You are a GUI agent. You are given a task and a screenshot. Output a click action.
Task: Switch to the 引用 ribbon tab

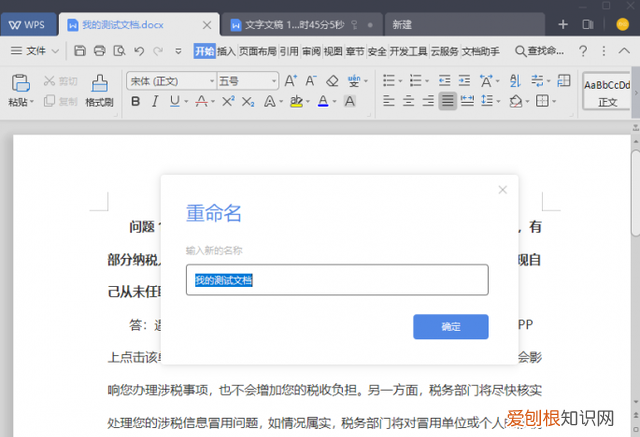(289, 51)
